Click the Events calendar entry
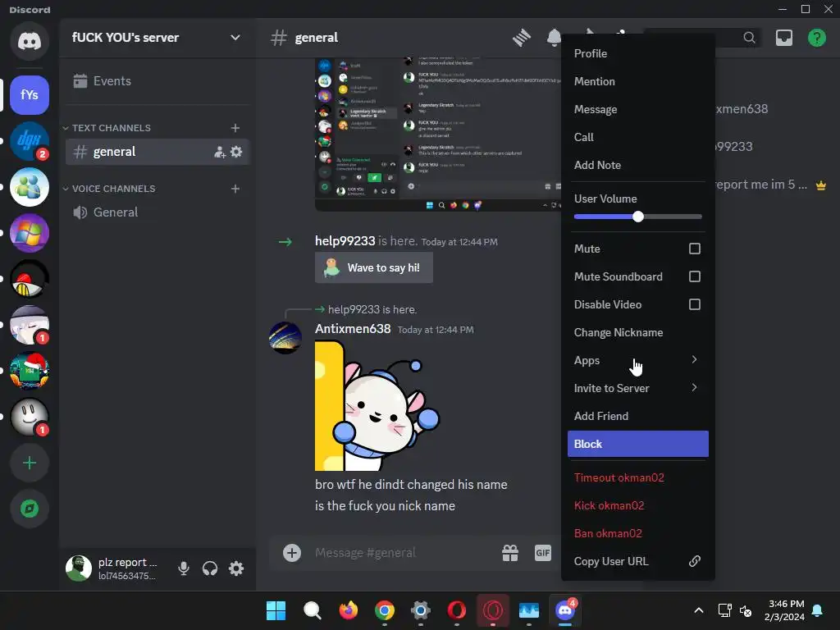Screen dimensions: 840x630 click(x=102, y=81)
